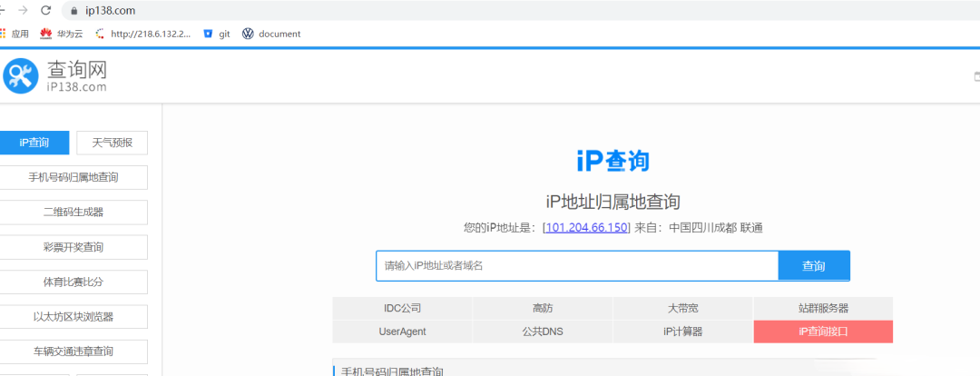Click the large iP查询 heading logo
The width and height of the screenshot is (980, 376).
(612, 161)
